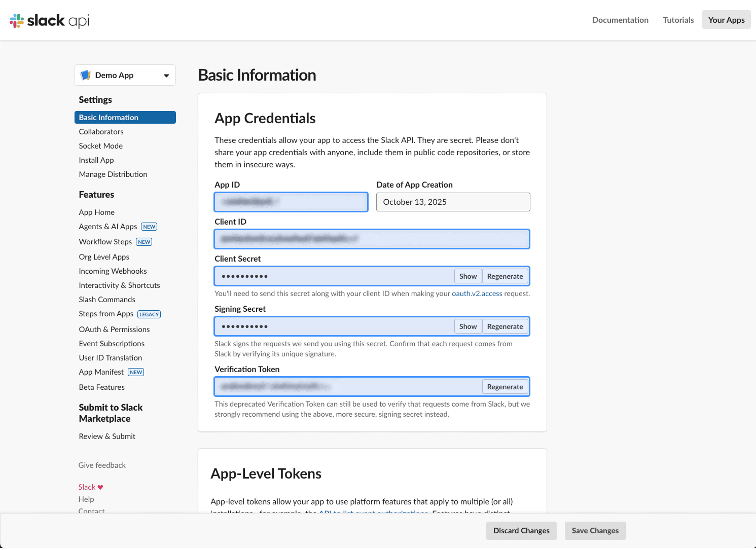Open Org Level Apps

click(104, 256)
